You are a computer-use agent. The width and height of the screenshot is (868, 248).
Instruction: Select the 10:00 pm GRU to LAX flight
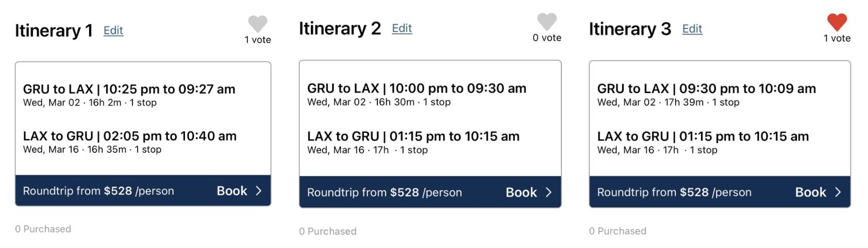click(417, 94)
